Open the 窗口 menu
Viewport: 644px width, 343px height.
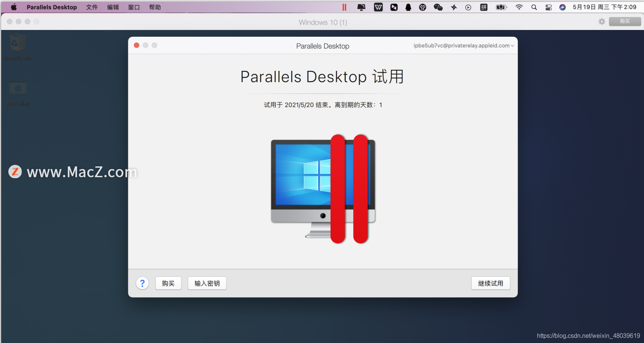(x=134, y=7)
